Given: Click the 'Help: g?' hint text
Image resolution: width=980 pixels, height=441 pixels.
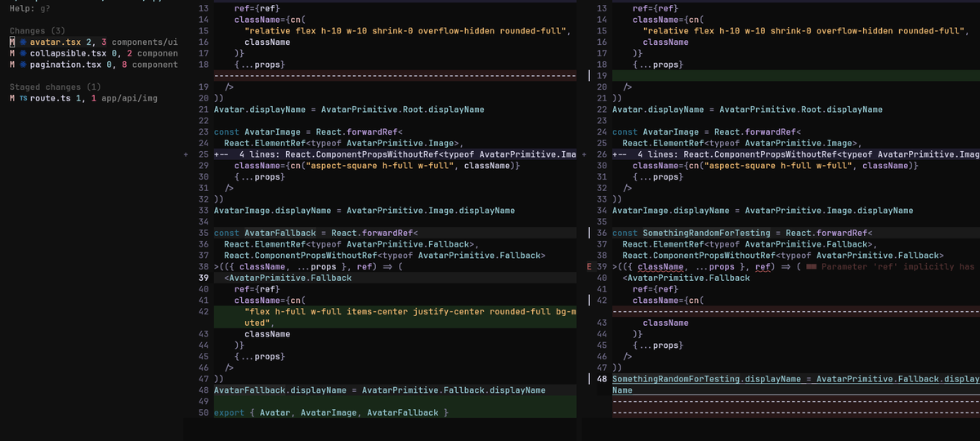Looking at the screenshot, I should [x=29, y=9].
